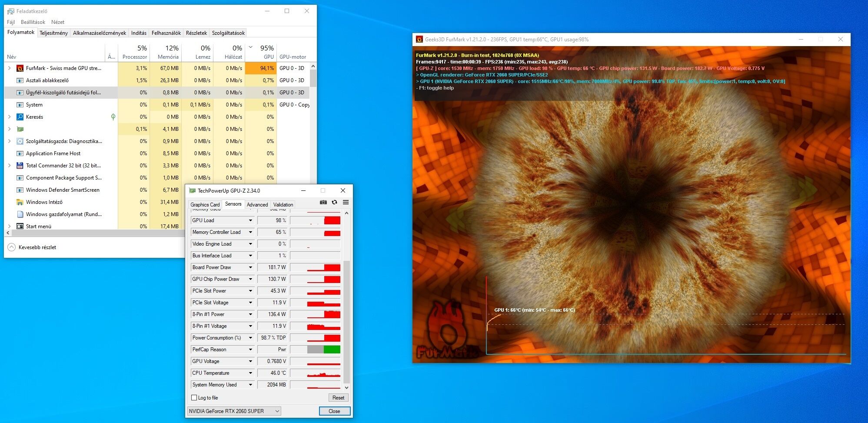Viewport: 868px width, 423px height.
Task: Click the Szolgáltatásgazda gear icon
Action: [x=20, y=141]
